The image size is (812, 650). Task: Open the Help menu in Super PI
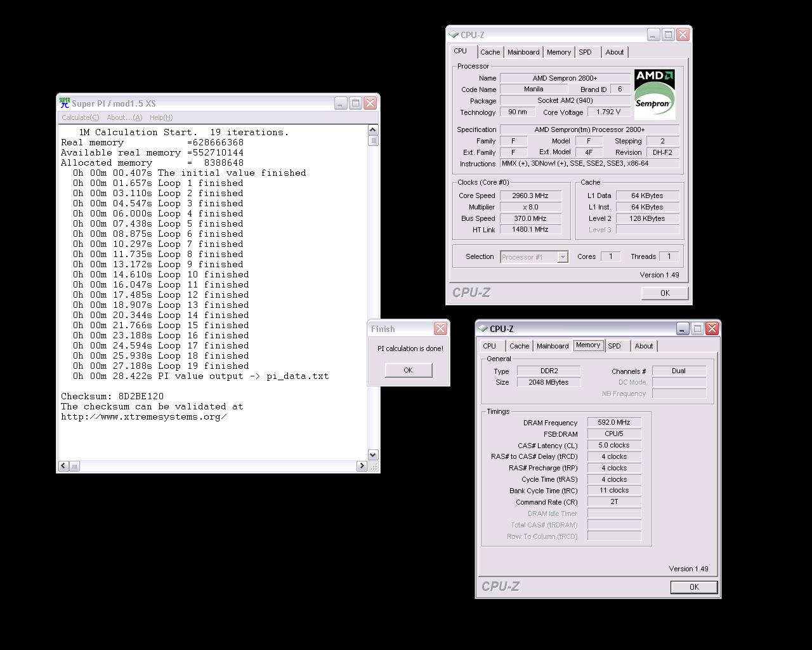click(161, 117)
